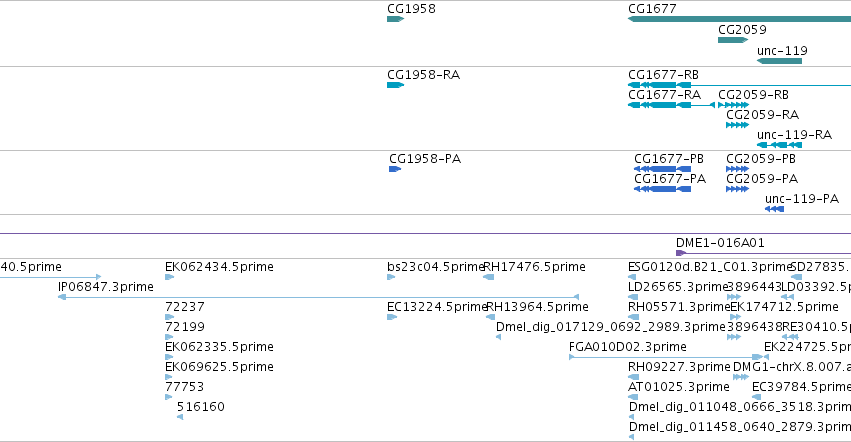This screenshot has width=851, height=442.
Task: Click the unc-119 gene arrow glyph
Action: [x=779, y=61]
